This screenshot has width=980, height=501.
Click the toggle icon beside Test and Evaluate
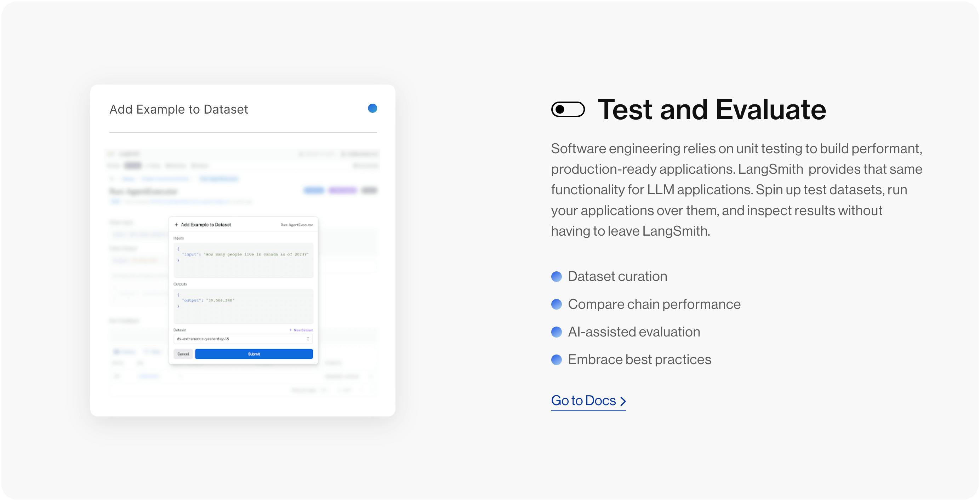[568, 109]
